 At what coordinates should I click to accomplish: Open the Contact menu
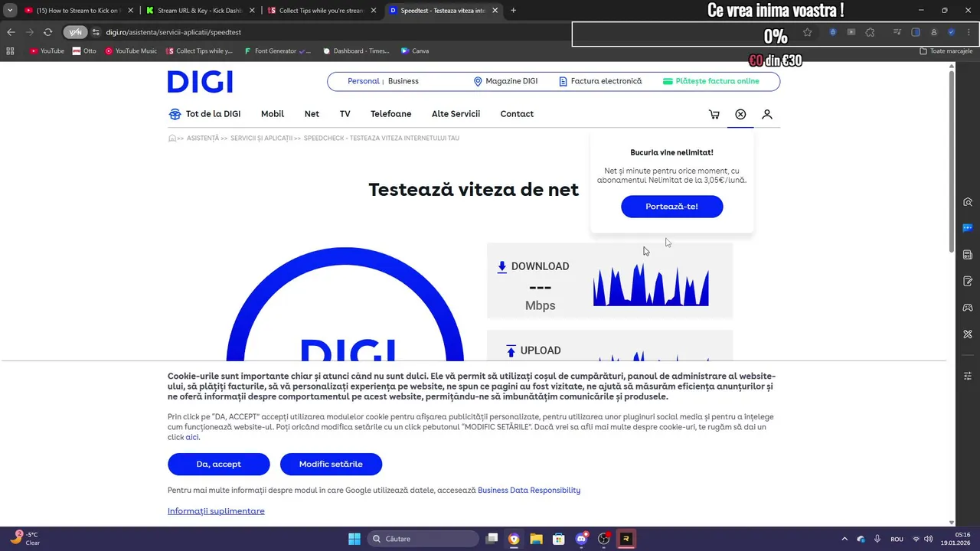[x=517, y=114]
